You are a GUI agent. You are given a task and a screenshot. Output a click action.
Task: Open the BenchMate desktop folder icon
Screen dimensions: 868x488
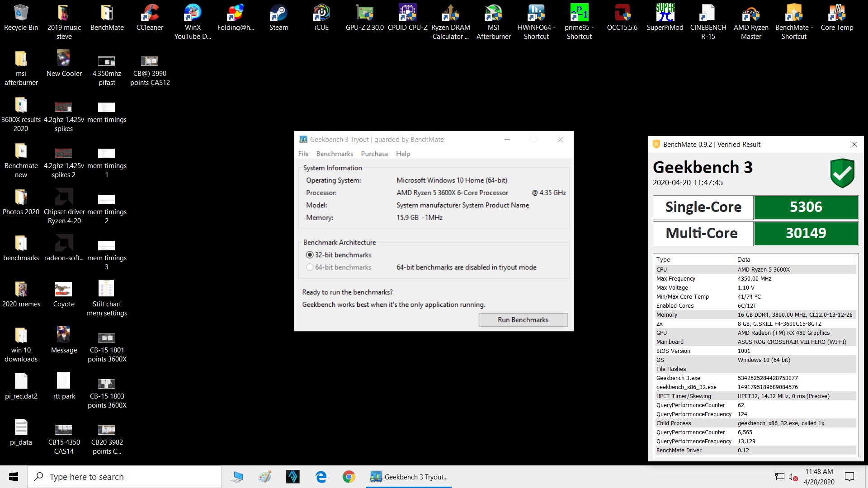click(x=107, y=17)
